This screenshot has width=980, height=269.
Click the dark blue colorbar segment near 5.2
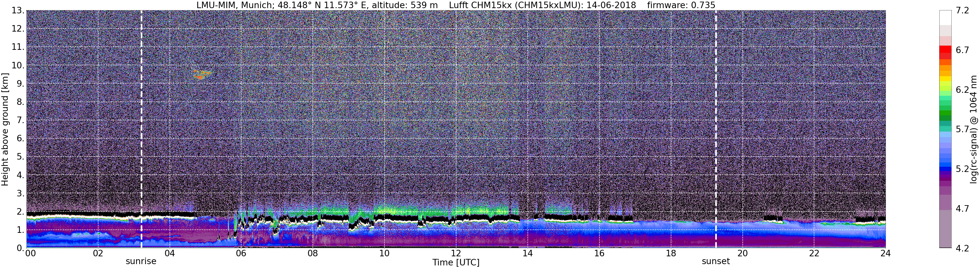tap(945, 170)
